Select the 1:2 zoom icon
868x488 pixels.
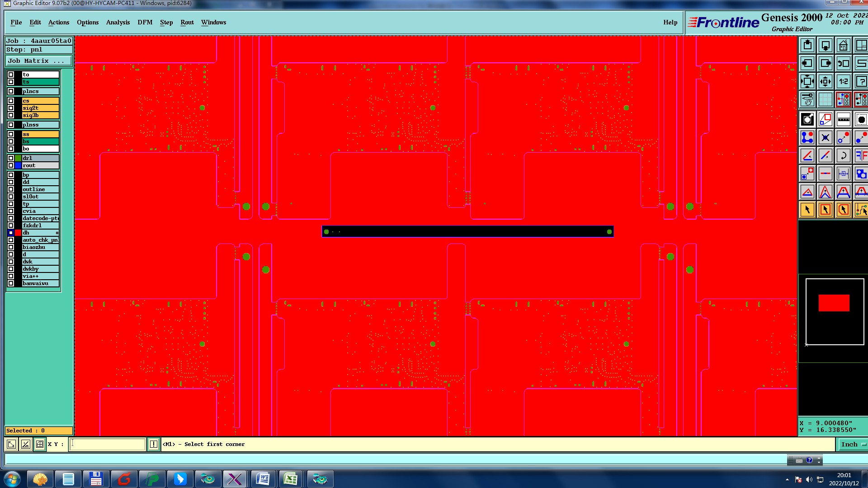click(843, 82)
